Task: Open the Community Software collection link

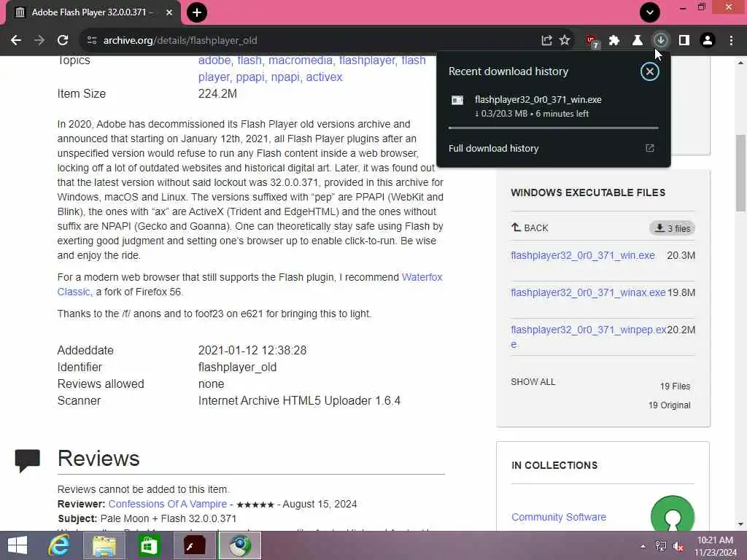Action: (559, 517)
